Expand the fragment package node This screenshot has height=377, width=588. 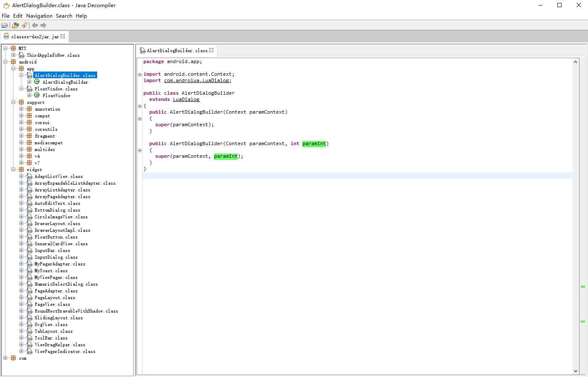[21, 136]
